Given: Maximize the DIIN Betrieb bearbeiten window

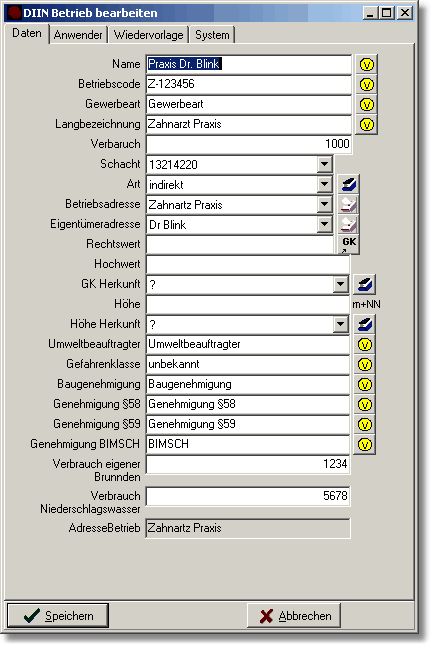Looking at the screenshot, I should pyautogui.click(x=387, y=13).
